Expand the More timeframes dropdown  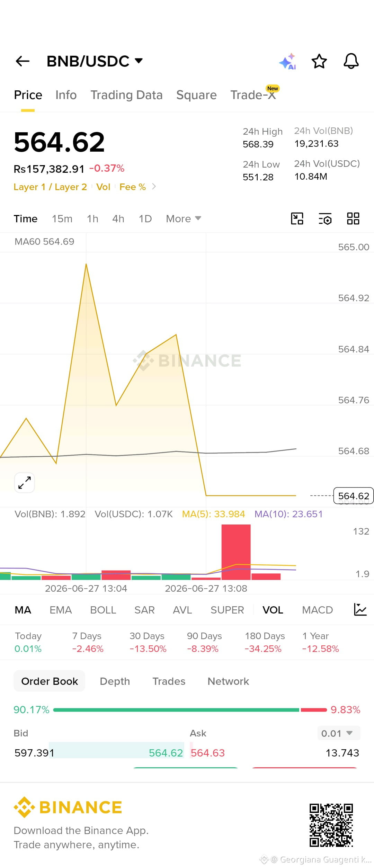click(x=184, y=219)
